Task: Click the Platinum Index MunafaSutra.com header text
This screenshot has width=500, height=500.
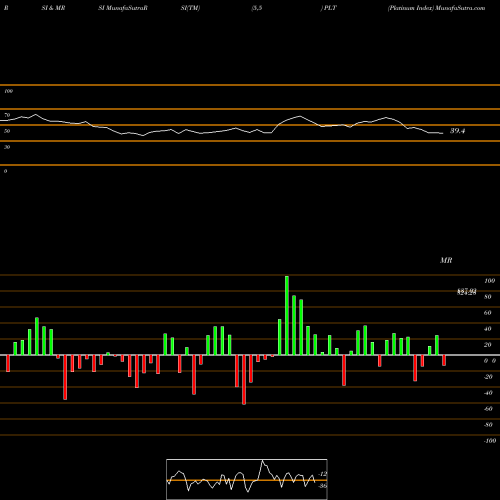Action: (x=436, y=8)
